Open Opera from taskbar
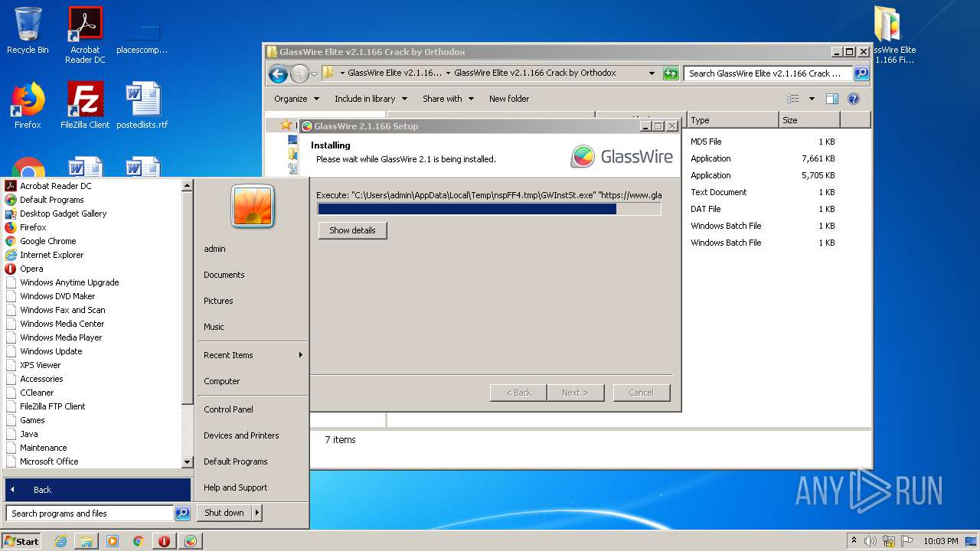Screen dimensions: 980x551 (x=164, y=541)
